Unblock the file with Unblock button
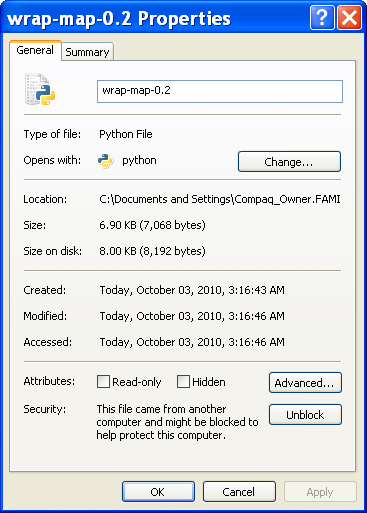This screenshot has width=367, height=513. click(x=305, y=415)
